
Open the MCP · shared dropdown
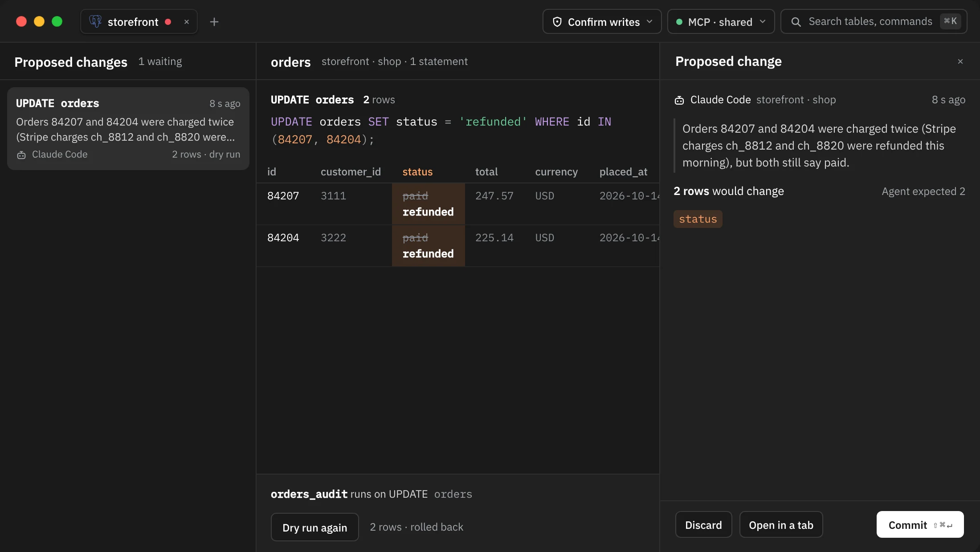[x=721, y=21]
